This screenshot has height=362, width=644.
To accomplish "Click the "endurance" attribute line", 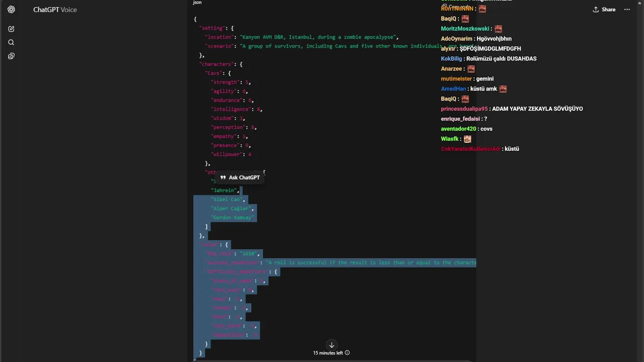I will click(x=232, y=101).
